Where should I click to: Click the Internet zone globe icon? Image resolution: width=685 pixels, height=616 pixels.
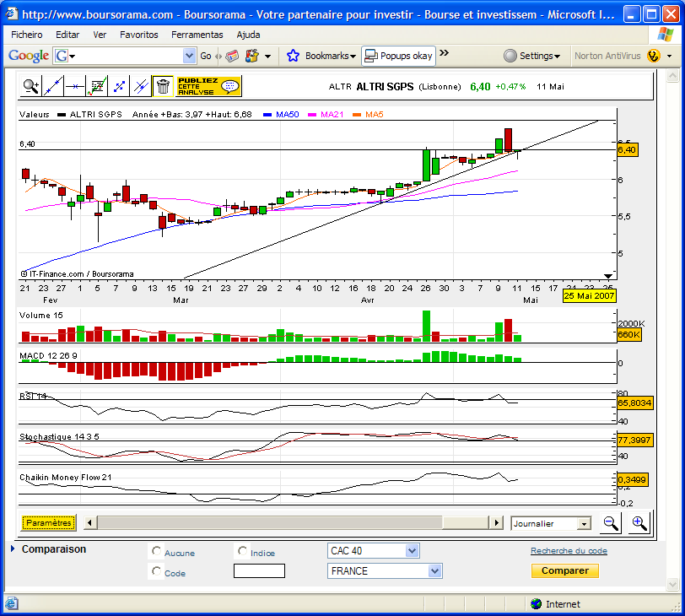536,604
